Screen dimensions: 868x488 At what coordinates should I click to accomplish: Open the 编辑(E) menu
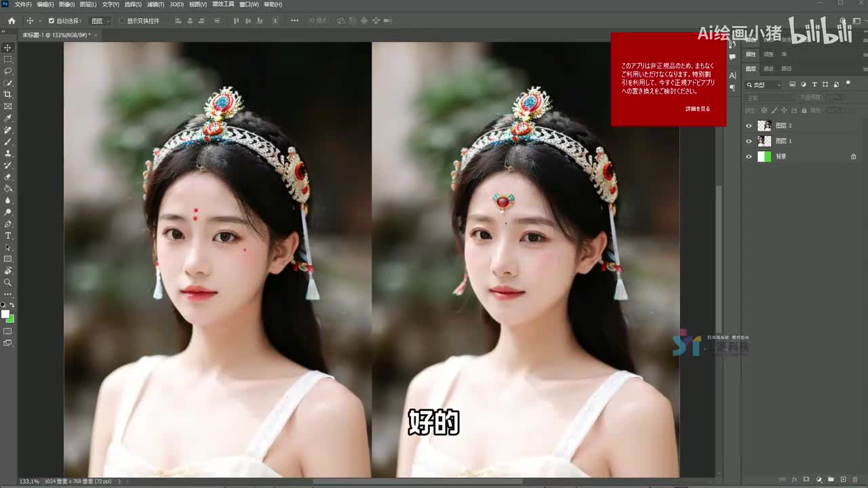(x=45, y=4)
